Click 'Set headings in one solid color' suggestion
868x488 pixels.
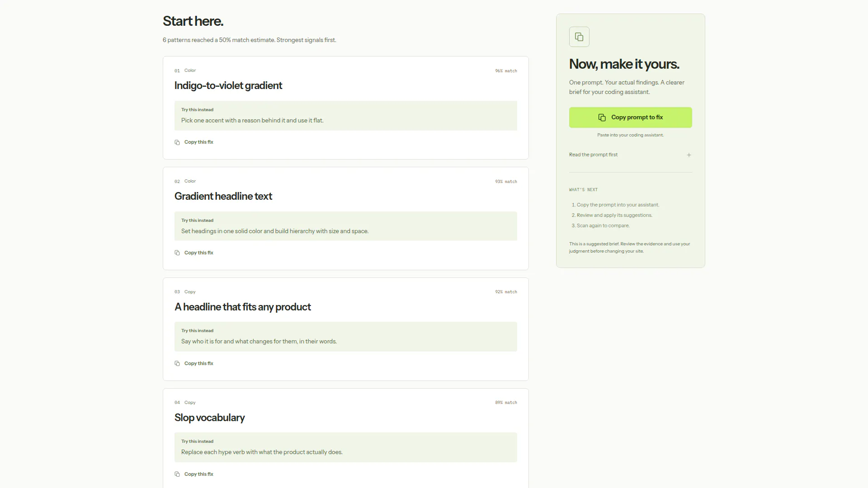[275, 231]
